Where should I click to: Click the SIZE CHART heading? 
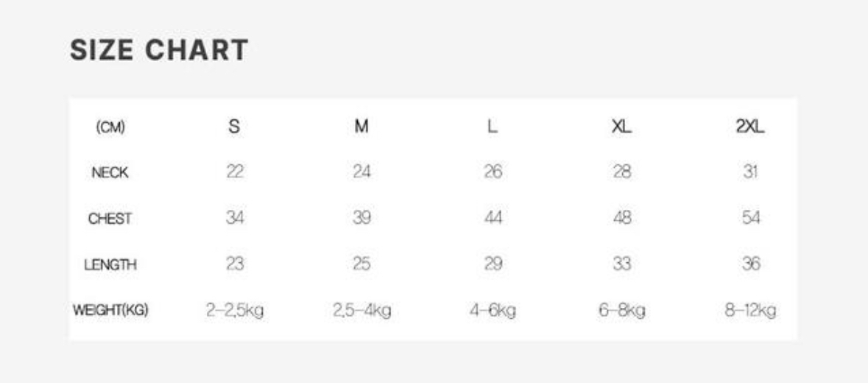click(x=159, y=51)
